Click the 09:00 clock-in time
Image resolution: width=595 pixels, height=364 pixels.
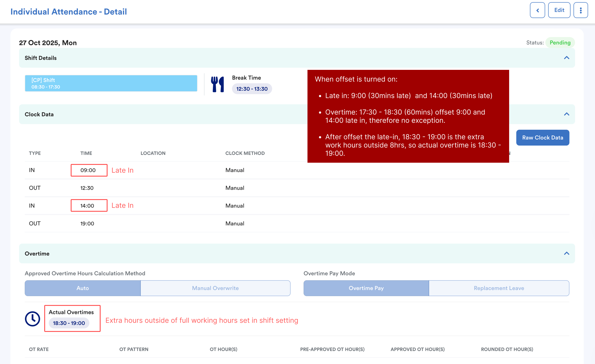coord(88,170)
